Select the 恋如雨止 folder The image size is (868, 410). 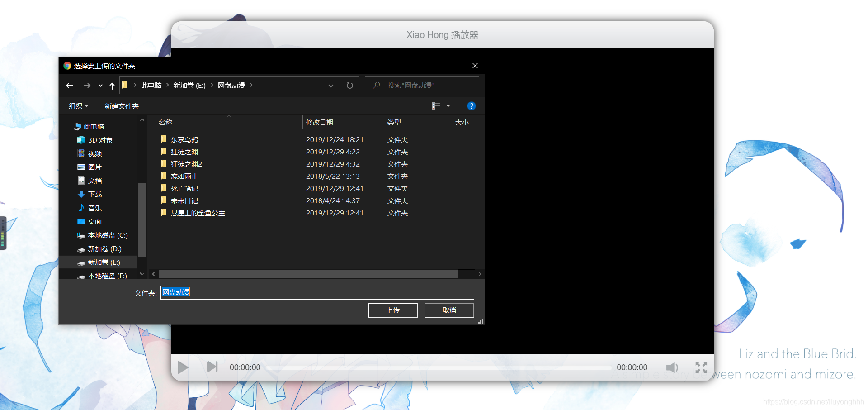(x=184, y=176)
